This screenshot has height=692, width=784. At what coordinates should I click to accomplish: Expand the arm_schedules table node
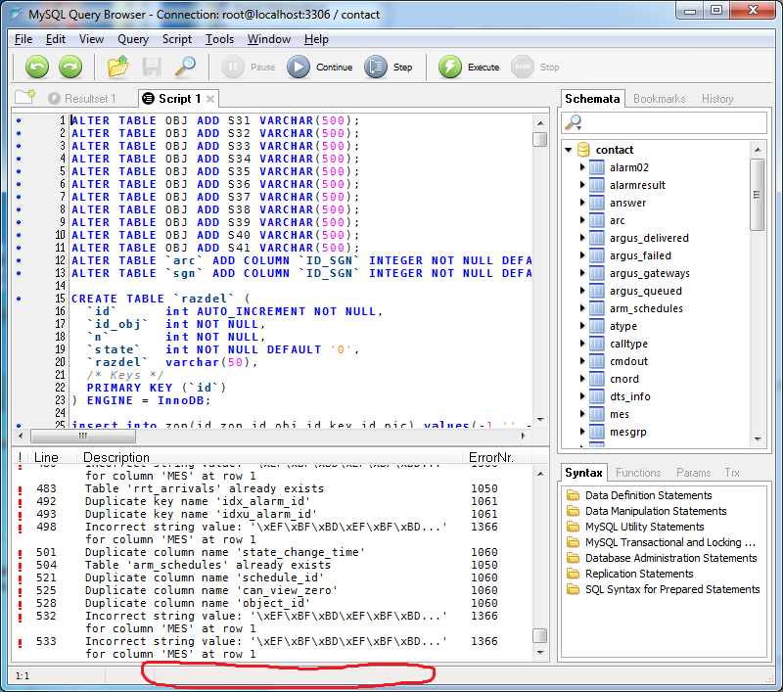pyautogui.click(x=582, y=308)
